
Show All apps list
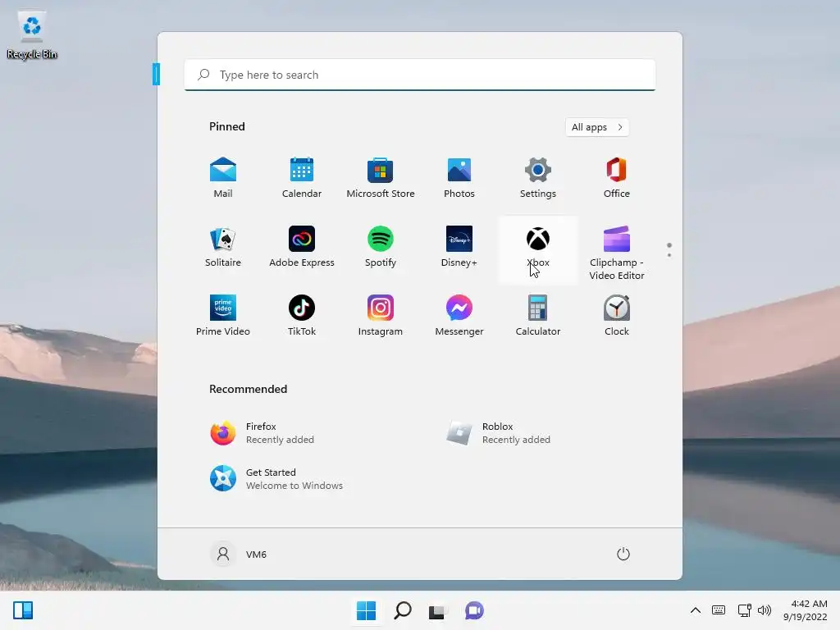(597, 127)
